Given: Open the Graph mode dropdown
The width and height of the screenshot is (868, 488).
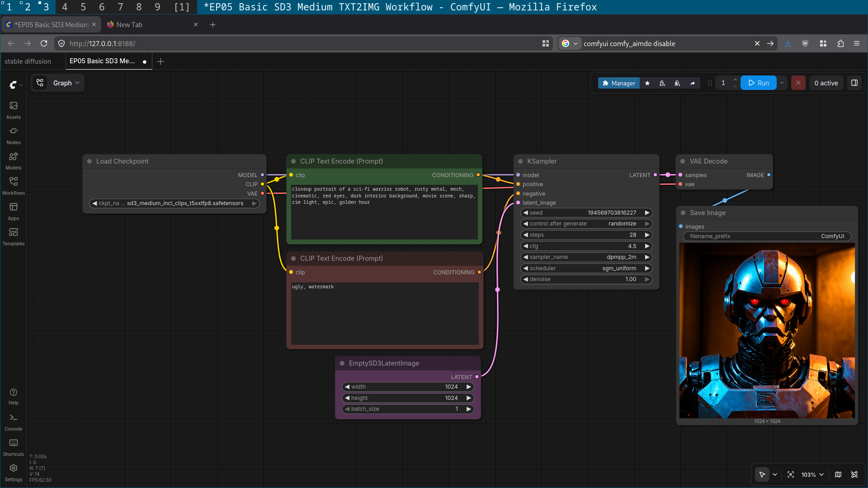Looking at the screenshot, I should (x=66, y=83).
